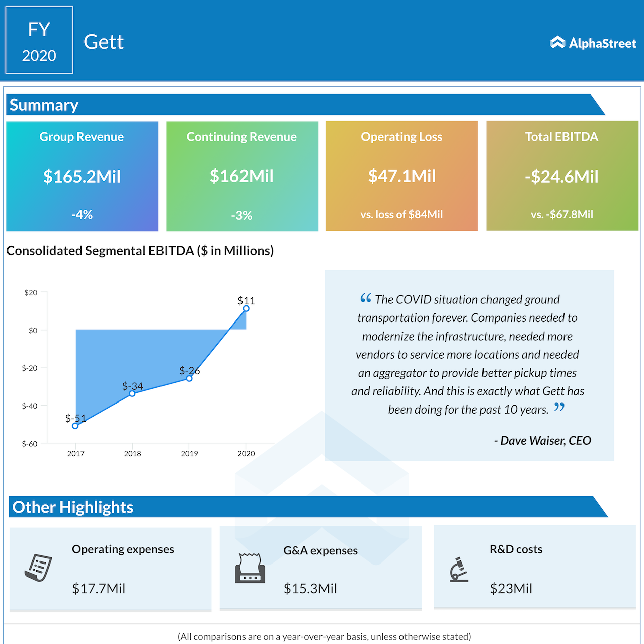This screenshot has width=644, height=644.
Task: Select the Summary section heading
Action: click(x=44, y=105)
